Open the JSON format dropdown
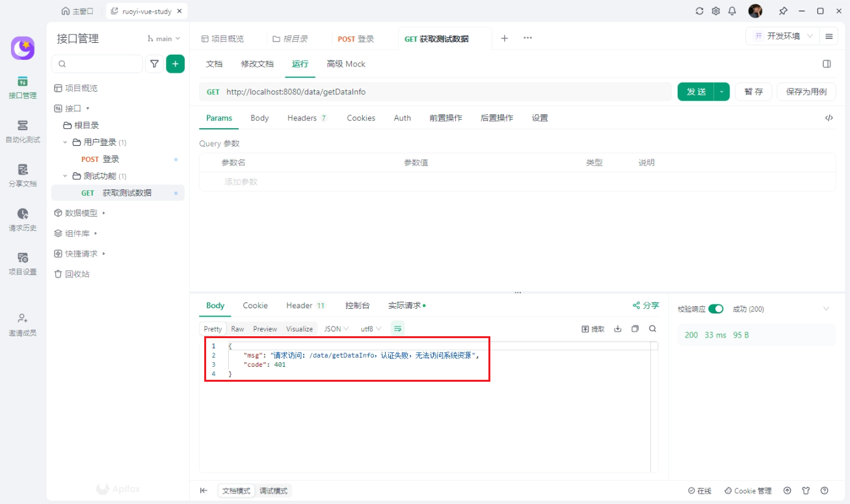 pos(336,329)
